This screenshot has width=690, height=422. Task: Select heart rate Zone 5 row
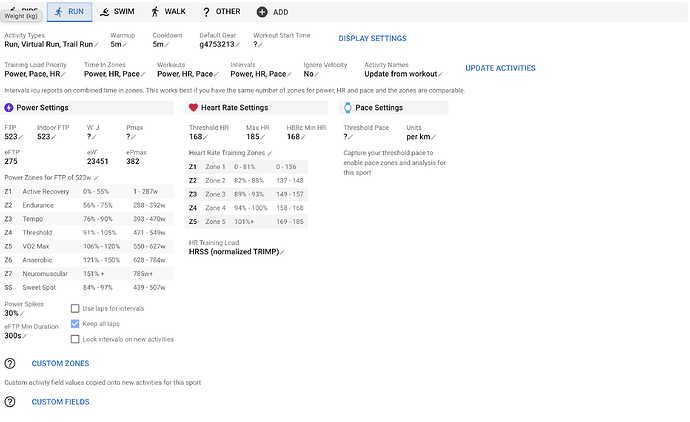[x=246, y=222]
